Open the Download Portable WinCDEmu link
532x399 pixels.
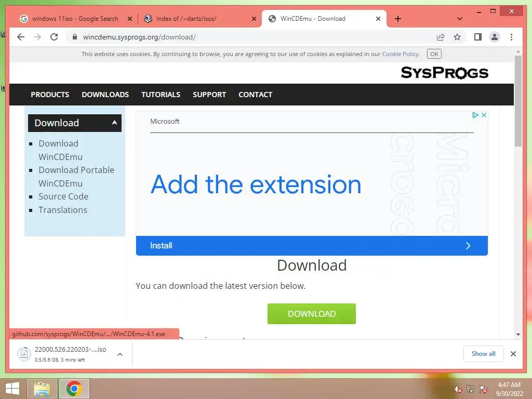click(76, 177)
